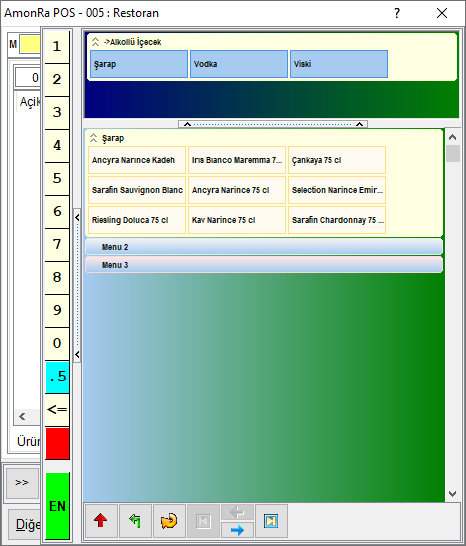
Task: Select the Vodka category tab
Action: tap(239, 64)
